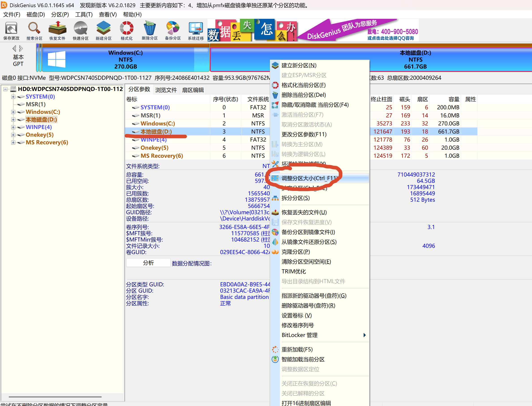Click the 备份分区到镜像文件 icon in menu
Screen dimensions: 532x406
click(x=275, y=232)
